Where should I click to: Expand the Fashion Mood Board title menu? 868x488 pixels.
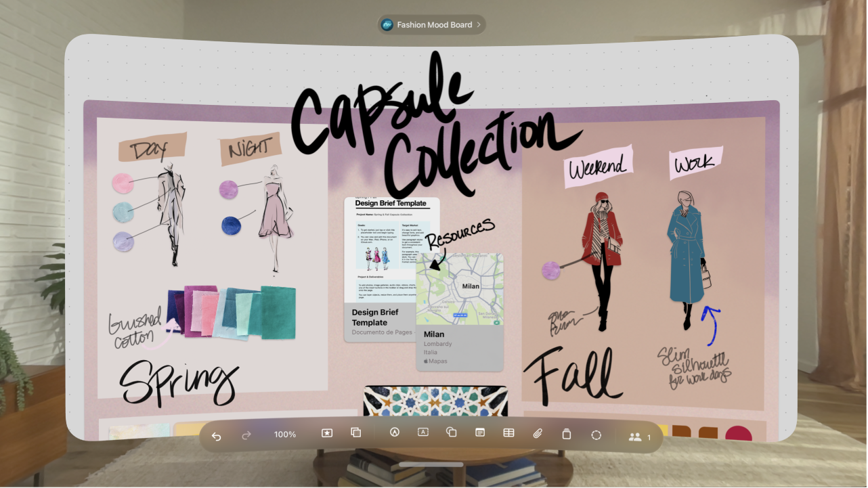coord(431,25)
